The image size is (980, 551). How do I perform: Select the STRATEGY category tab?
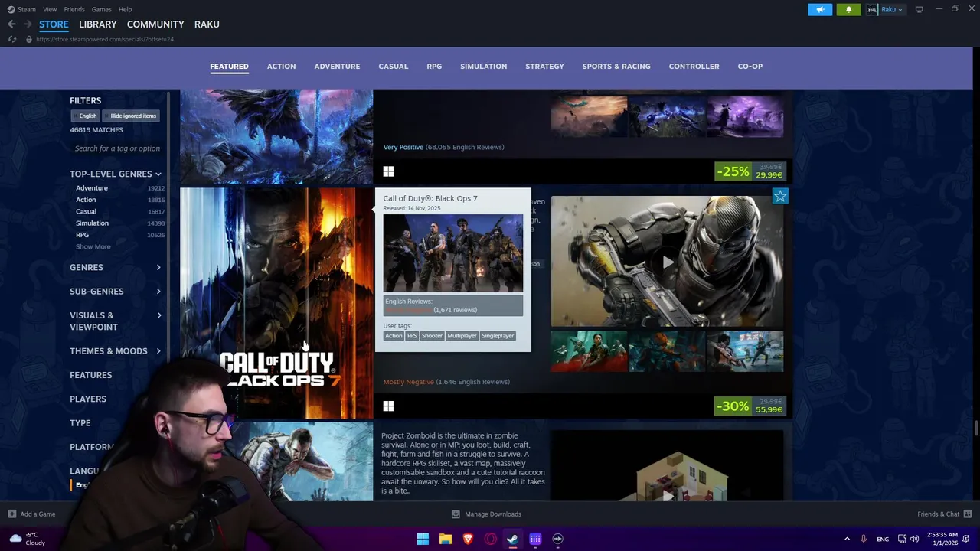point(544,66)
